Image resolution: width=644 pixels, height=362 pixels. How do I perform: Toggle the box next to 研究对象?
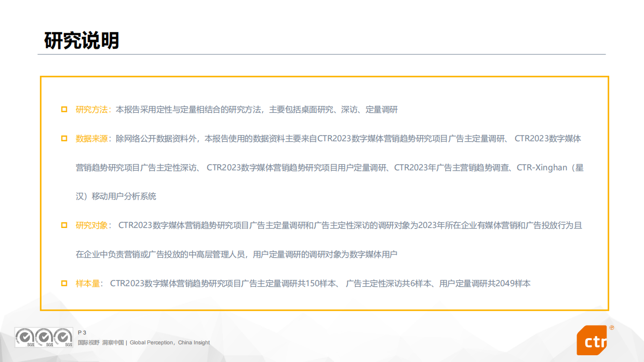(63, 225)
